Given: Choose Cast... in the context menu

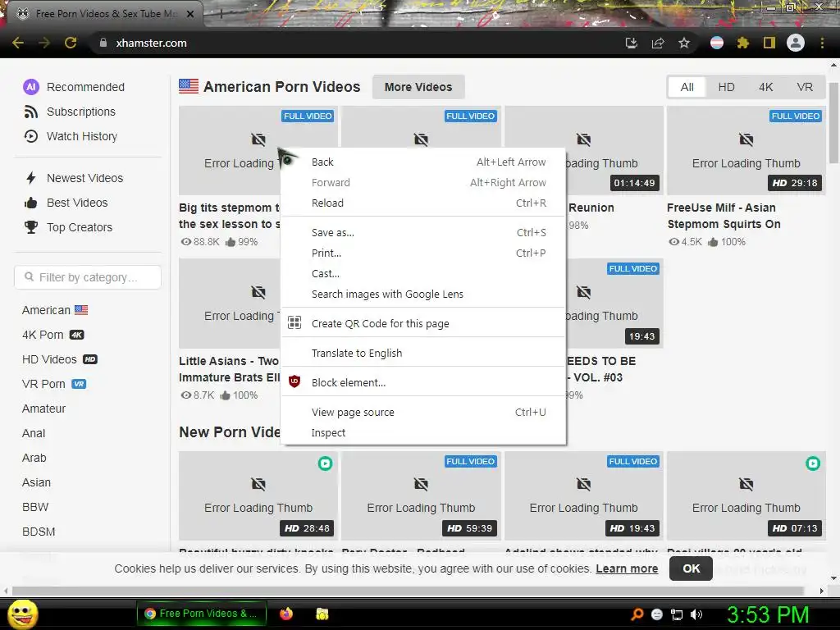Looking at the screenshot, I should (x=423, y=273).
